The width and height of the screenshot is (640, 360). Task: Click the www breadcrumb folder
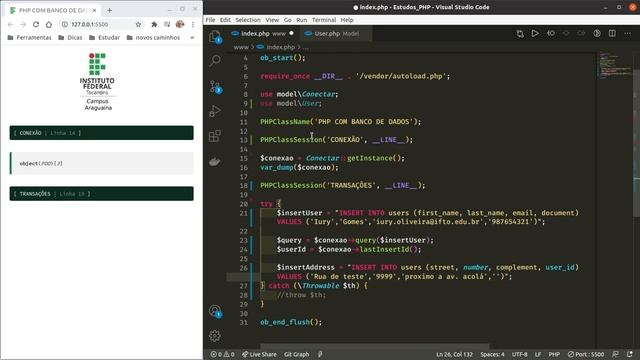[x=241, y=47]
